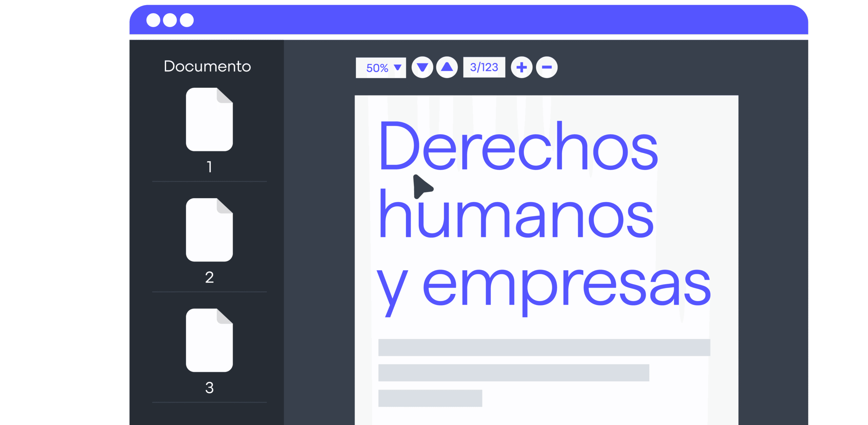The width and height of the screenshot is (868, 425).
Task: Click the dropdown arrow beside 50%
Action: pos(398,67)
